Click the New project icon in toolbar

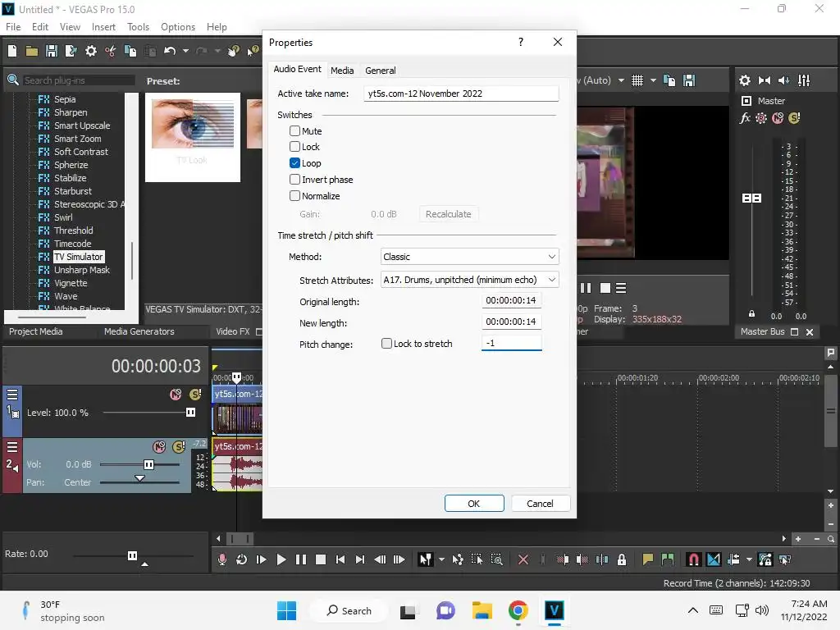pyautogui.click(x=12, y=51)
